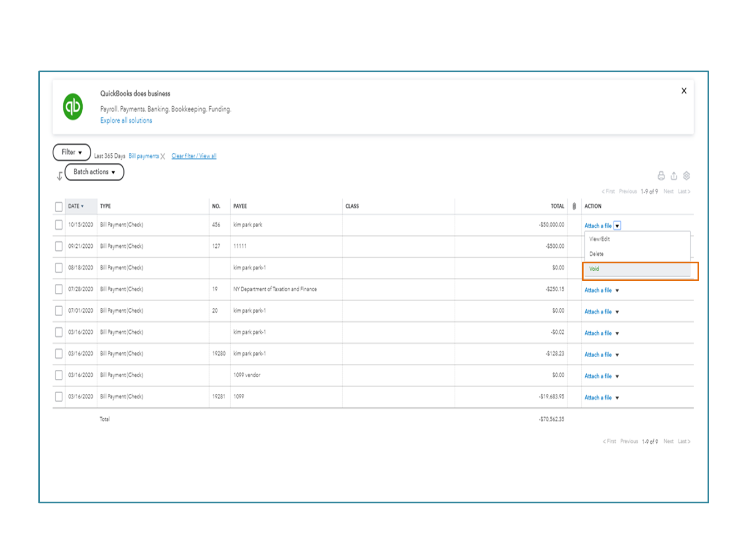The width and height of the screenshot is (747, 560).
Task: Select View/Edit in the action menu
Action: (x=600, y=239)
